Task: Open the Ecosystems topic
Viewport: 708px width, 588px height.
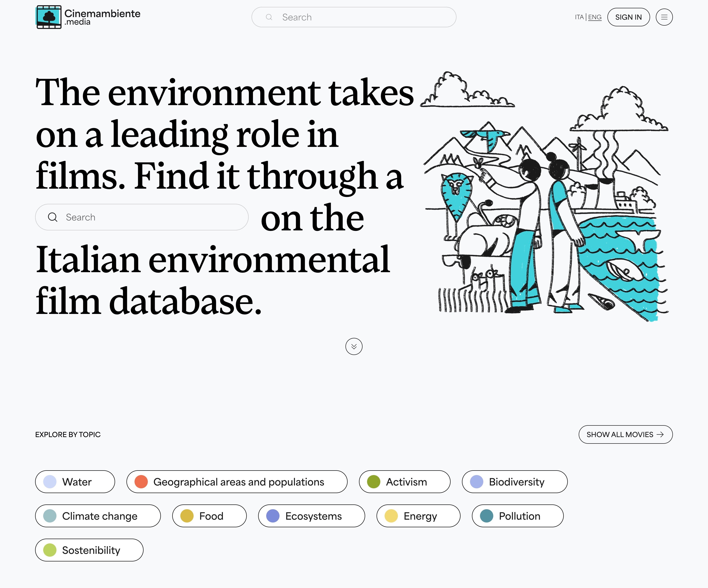Action: click(x=311, y=516)
